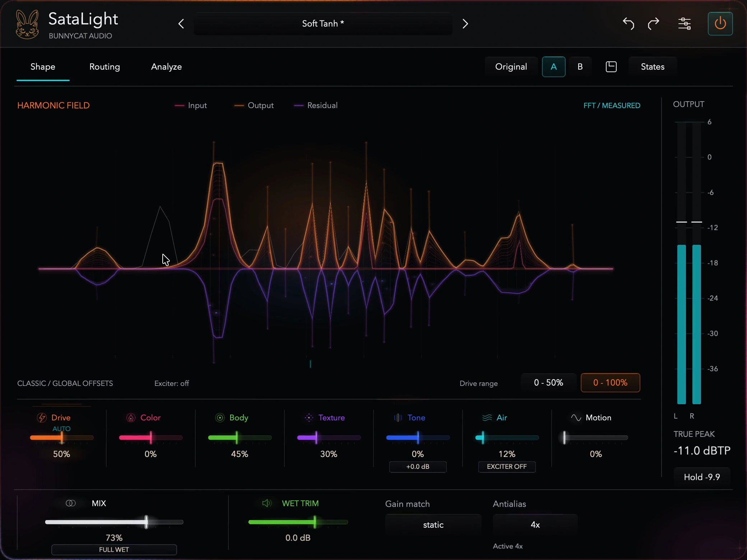Click the Body 45% value
This screenshot has width=747, height=560.
click(240, 454)
